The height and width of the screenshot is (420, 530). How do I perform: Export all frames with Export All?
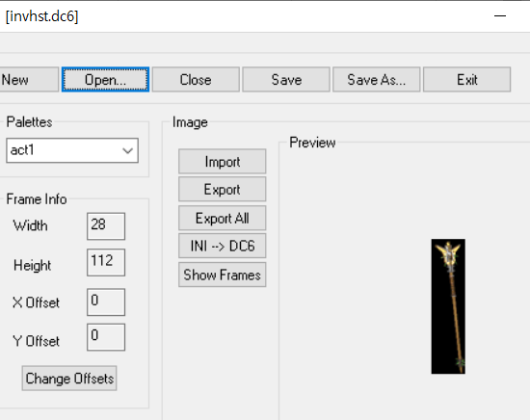coord(222,218)
